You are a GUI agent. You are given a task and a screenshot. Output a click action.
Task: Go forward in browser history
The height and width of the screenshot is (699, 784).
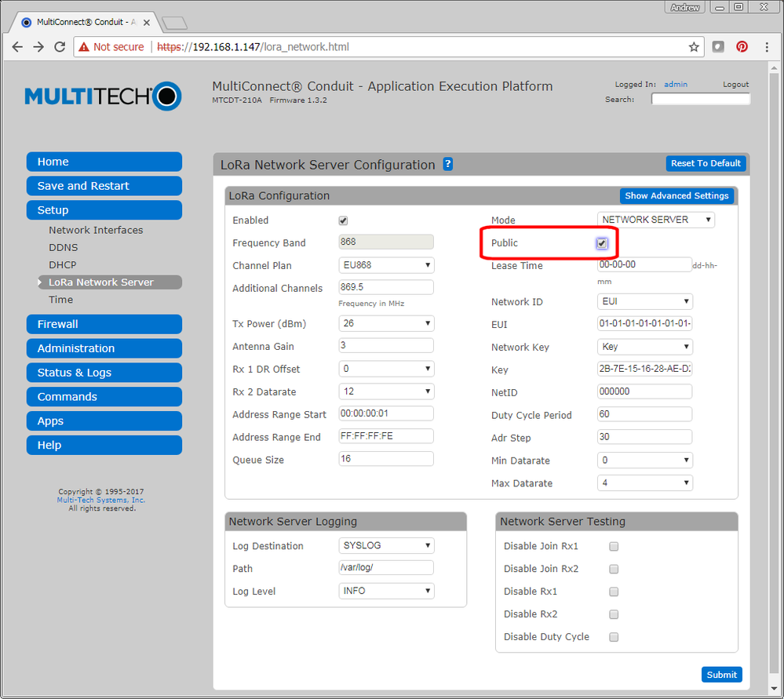pyautogui.click(x=38, y=47)
